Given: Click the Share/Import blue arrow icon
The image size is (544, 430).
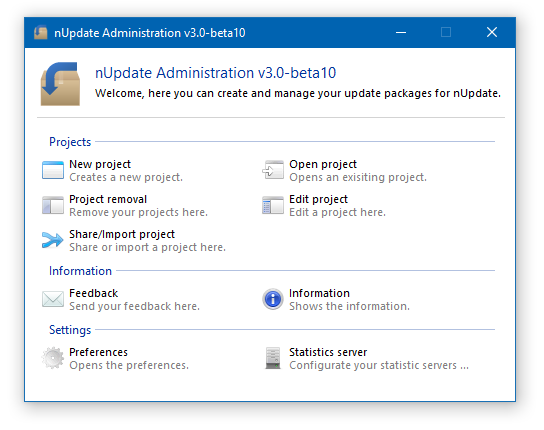Looking at the screenshot, I should pyautogui.click(x=53, y=240).
